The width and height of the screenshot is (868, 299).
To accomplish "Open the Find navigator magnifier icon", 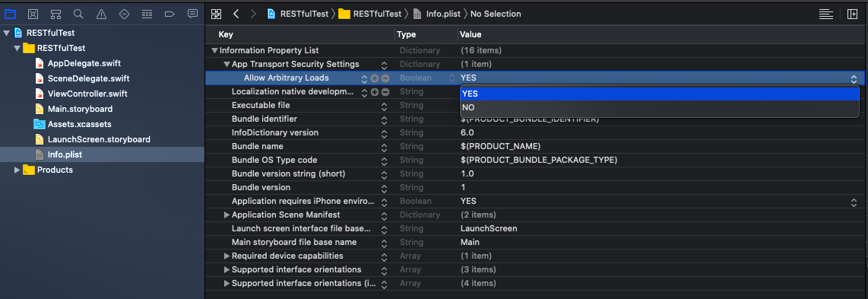I will pos(78,14).
